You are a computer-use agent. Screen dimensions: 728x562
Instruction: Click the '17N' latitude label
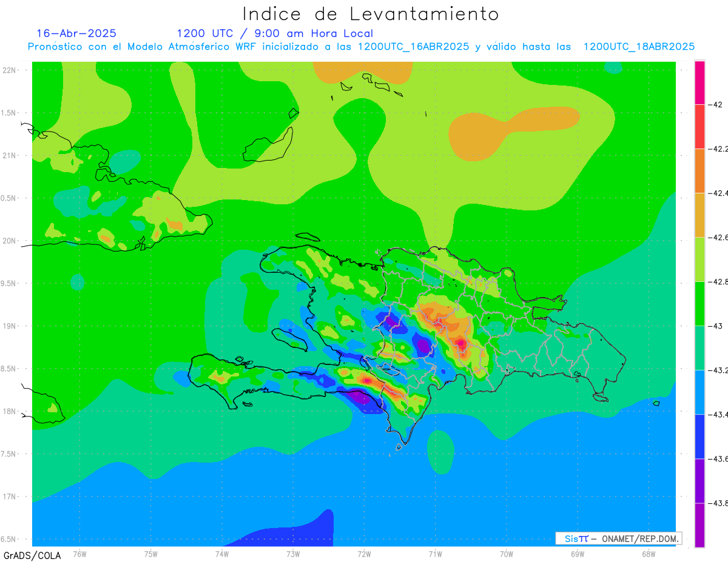(10, 497)
